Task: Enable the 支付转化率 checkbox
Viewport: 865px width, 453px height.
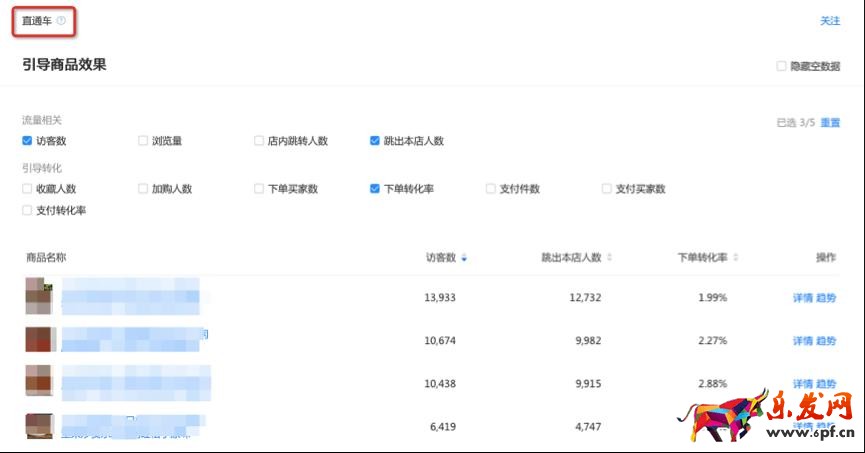Action: 27,210
